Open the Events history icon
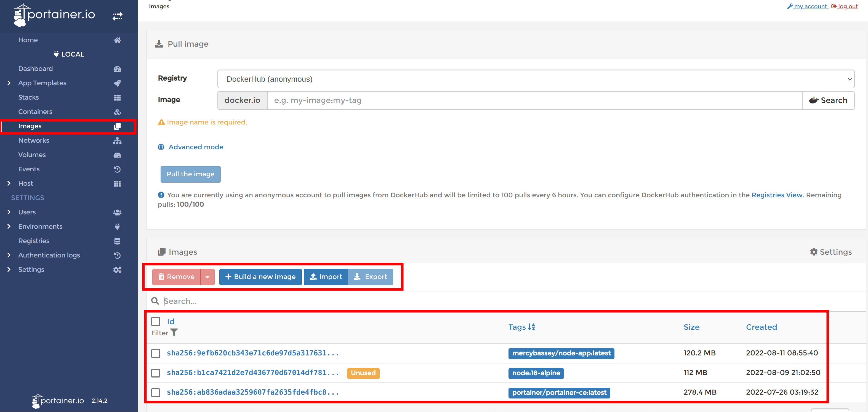This screenshot has height=412, width=868. click(117, 169)
